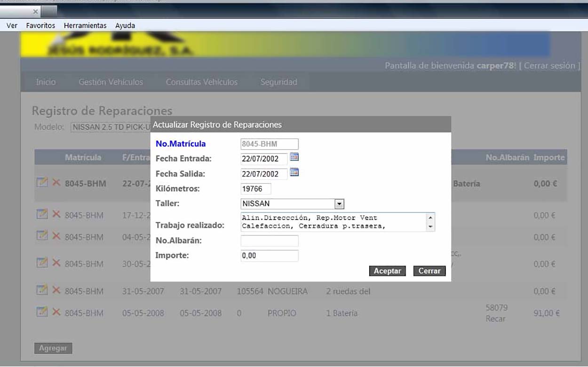Viewport: 588px width, 367px height.
Task: Click the Kilómetros input field
Action: [x=256, y=189]
